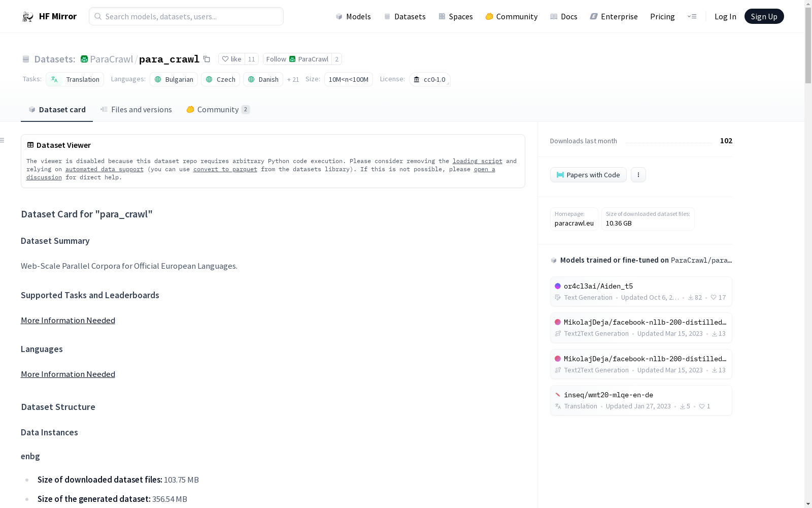Open the expanded navigation menu icon
The width and height of the screenshot is (812, 508).
[692, 16]
